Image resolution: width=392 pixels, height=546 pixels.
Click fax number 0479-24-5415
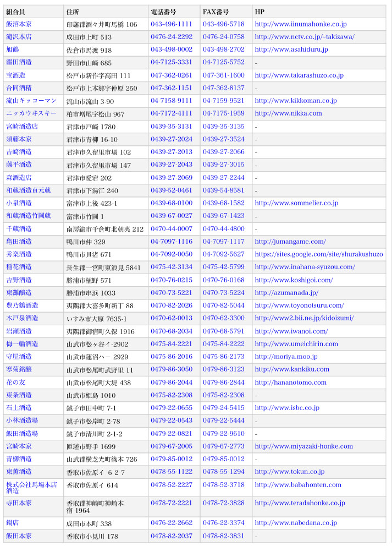coord(224,408)
